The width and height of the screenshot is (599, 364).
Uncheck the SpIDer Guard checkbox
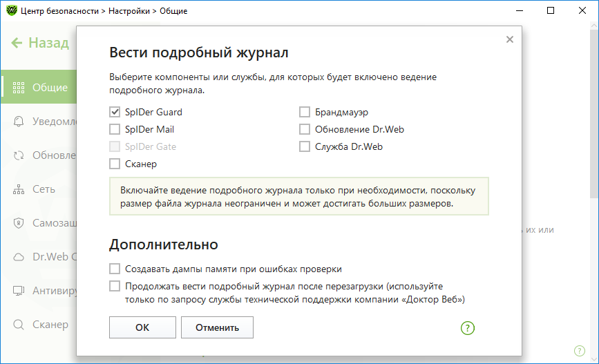click(115, 112)
